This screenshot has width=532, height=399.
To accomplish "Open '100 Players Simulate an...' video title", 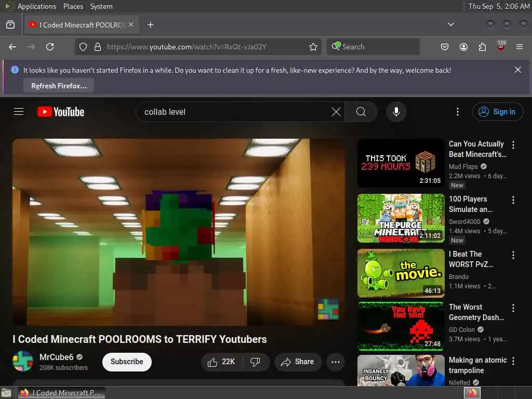I will [470, 204].
